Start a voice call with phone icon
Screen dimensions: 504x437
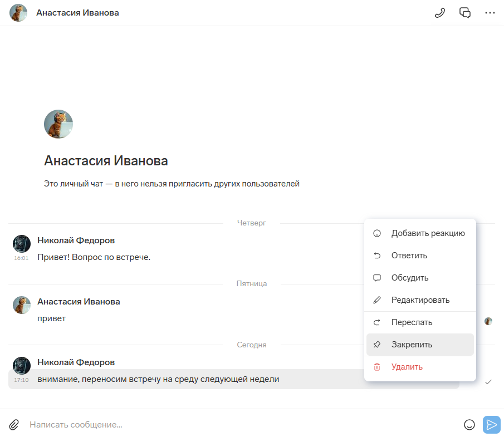(x=440, y=13)
